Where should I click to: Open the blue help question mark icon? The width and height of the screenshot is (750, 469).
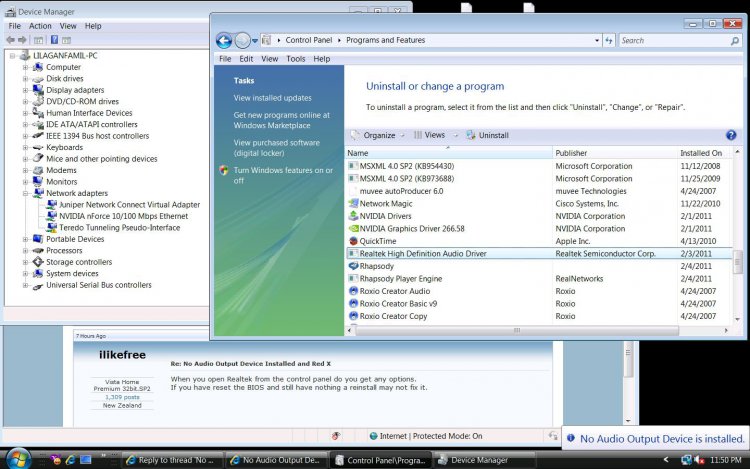pos(731,135)
